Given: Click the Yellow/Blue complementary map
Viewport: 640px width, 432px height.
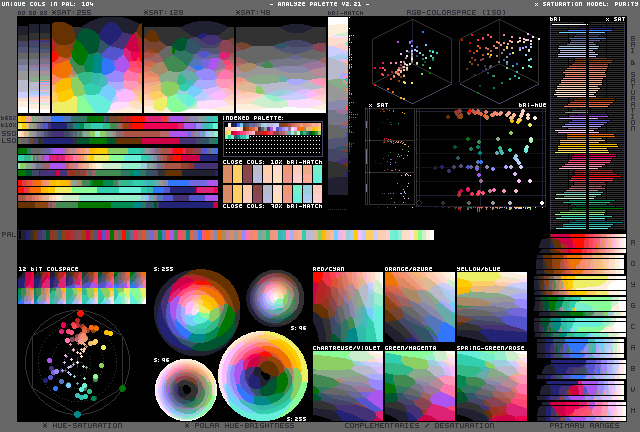Looking at the screenshot, I should (491, 307).
